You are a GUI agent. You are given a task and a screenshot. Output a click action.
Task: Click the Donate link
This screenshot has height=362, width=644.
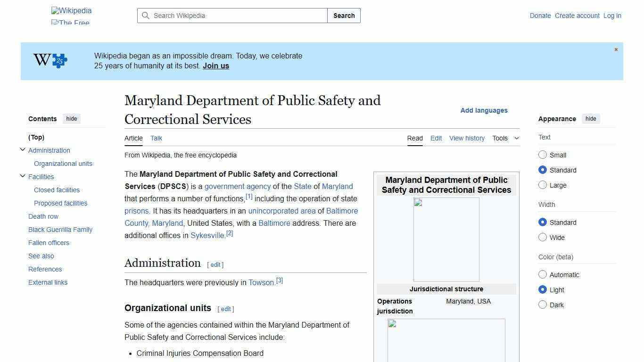pos(540,16)
